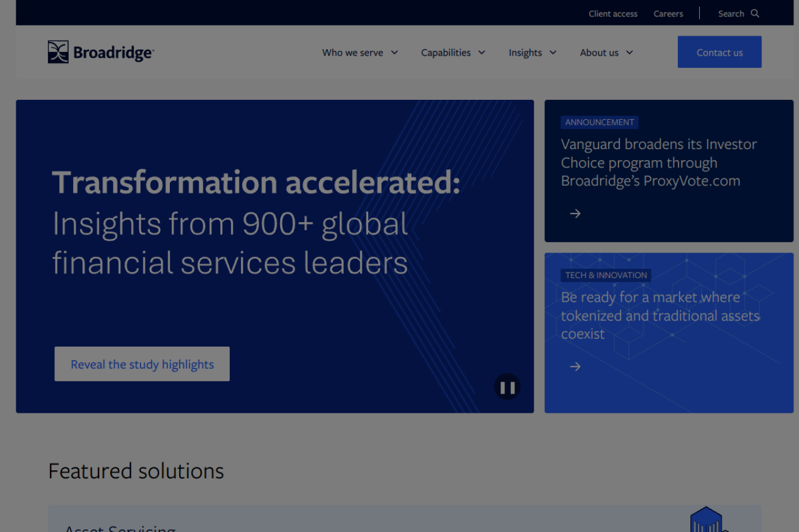Click Reveal the study highlights button
799x532 pixels.
tap(142, 364)
